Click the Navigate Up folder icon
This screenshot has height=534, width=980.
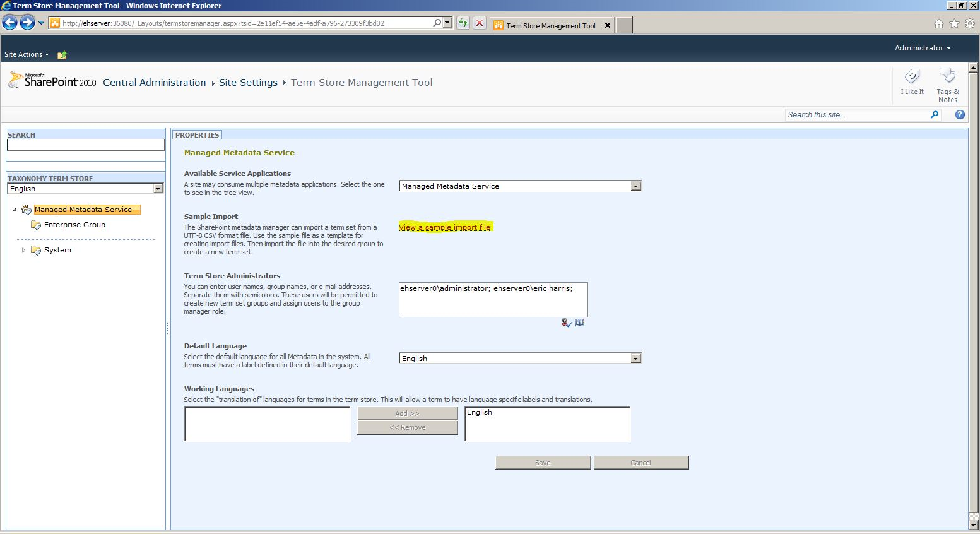[x=62, y=55]
